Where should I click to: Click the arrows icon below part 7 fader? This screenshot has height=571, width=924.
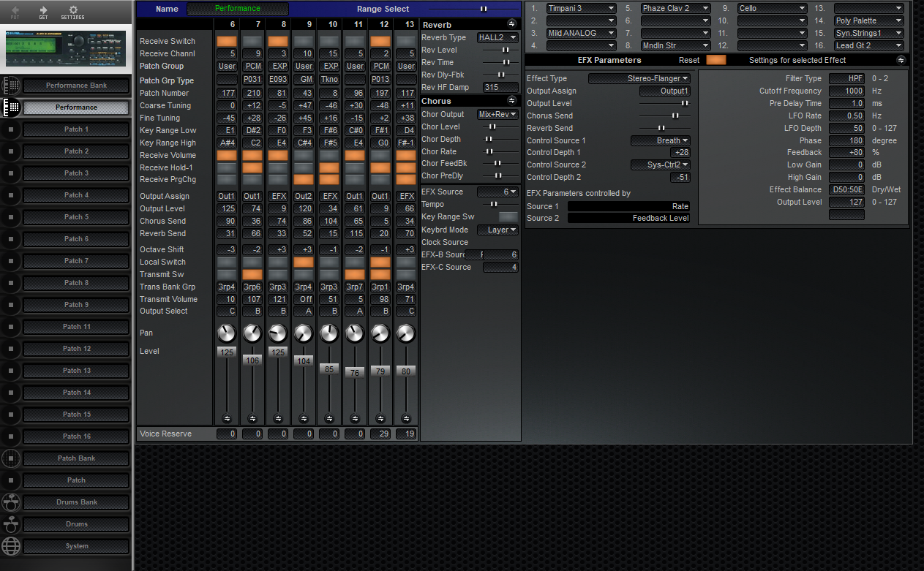coord(252,418)
